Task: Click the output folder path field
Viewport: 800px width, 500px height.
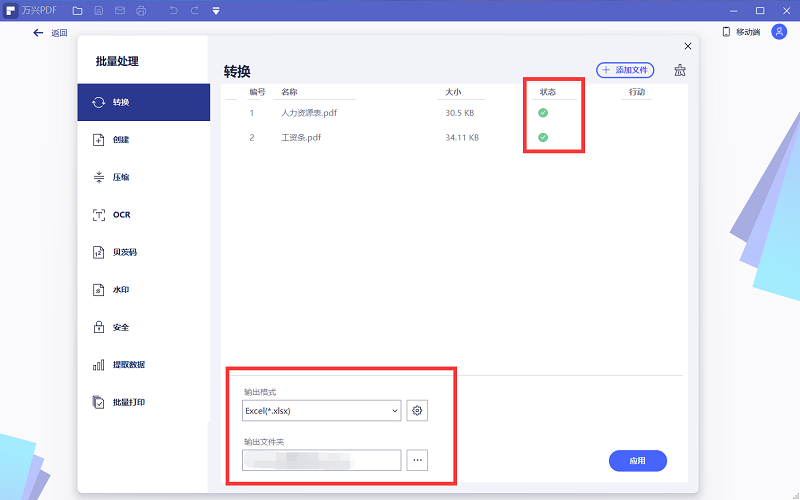Action: point(321,460)
